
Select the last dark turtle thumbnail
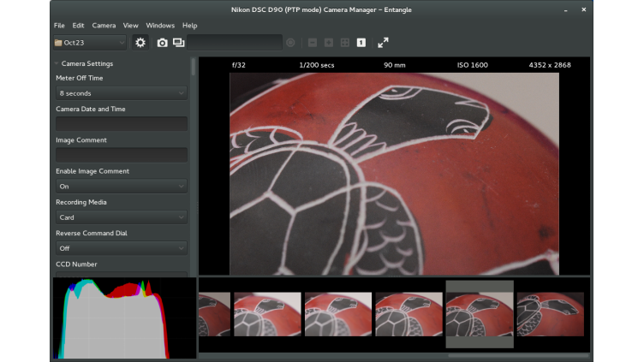(x=551, y=314)
